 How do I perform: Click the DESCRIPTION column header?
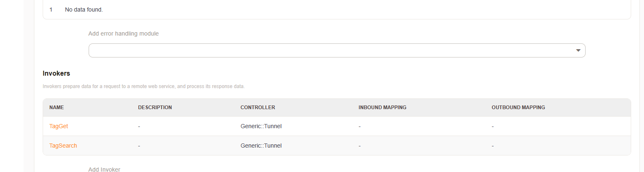[155, 107]
